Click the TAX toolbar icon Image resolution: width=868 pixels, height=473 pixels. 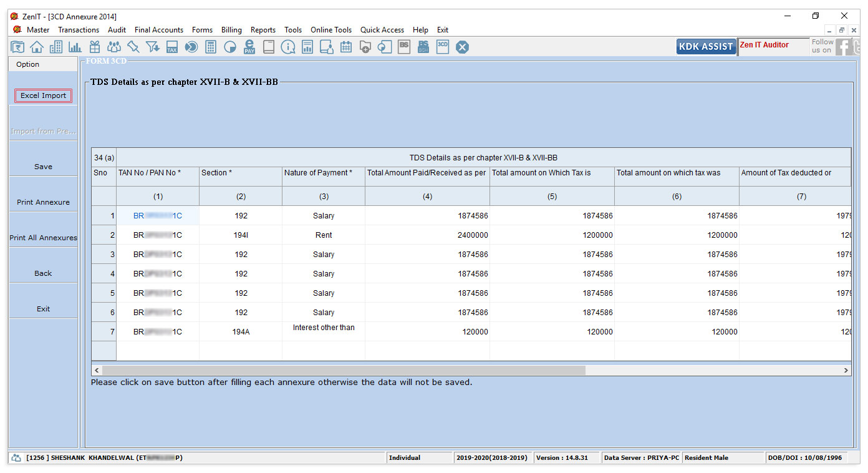pos(172,47)
